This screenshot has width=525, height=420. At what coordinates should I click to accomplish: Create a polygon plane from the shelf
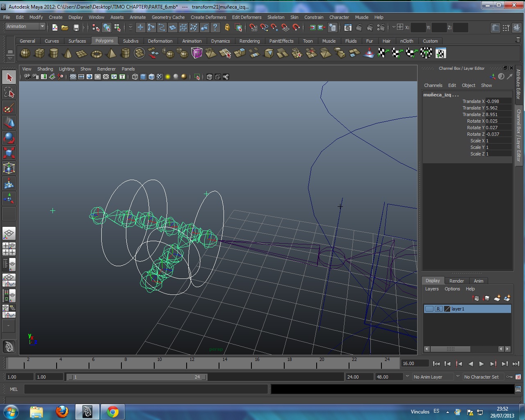coord(82,53)
